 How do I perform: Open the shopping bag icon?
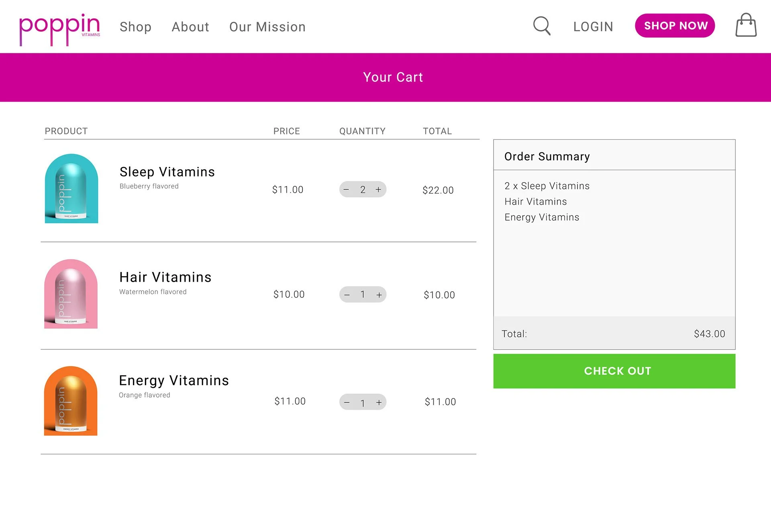[746, 25]
